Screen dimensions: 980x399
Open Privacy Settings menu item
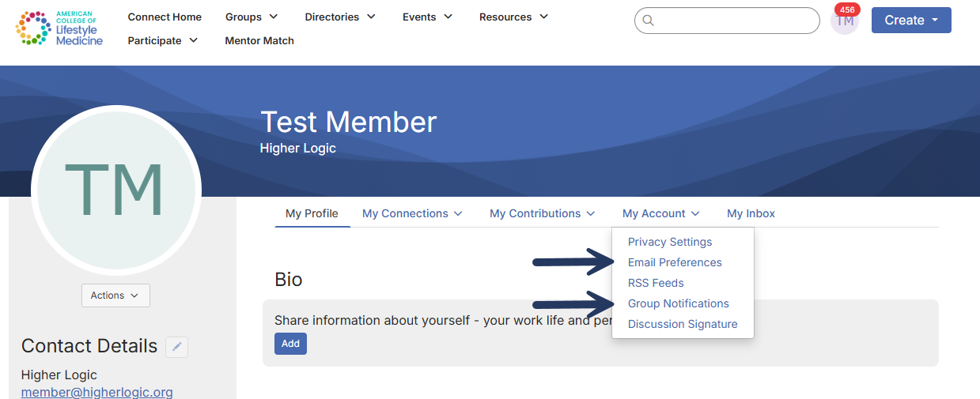pyautogui.click(x=669, y=242)
